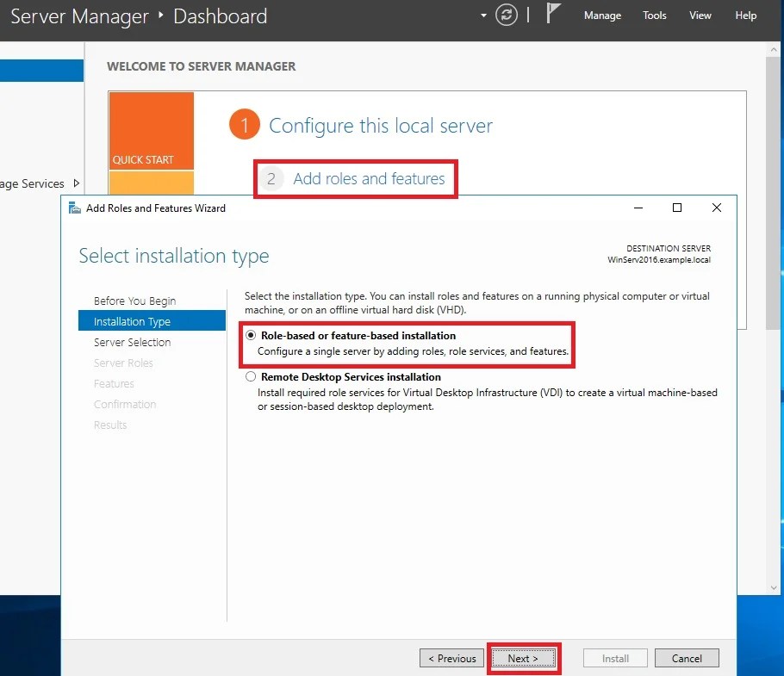Open the Help menu

click(745, 15)
